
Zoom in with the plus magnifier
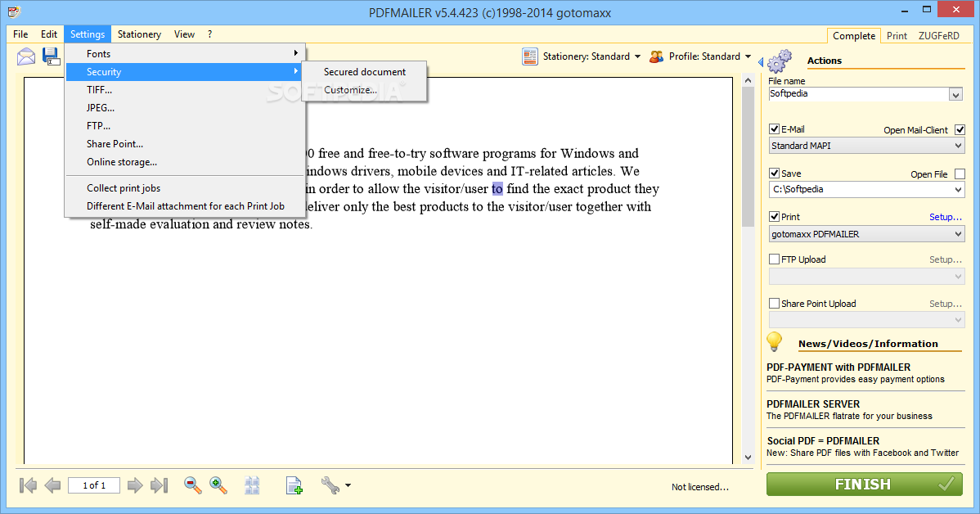point(218,485)
